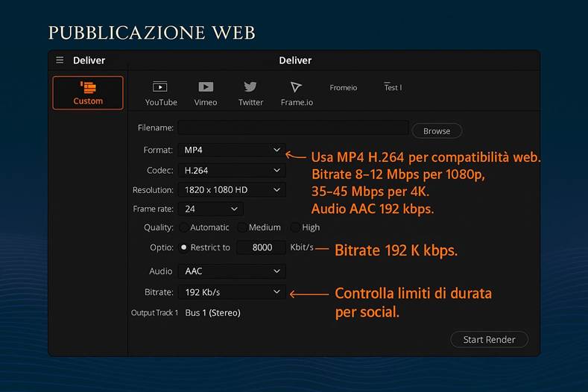Viewport: 588px width, 392px height.
Task: Click the 8000 Kbit/s bitrate field
Action: point(262,247)
